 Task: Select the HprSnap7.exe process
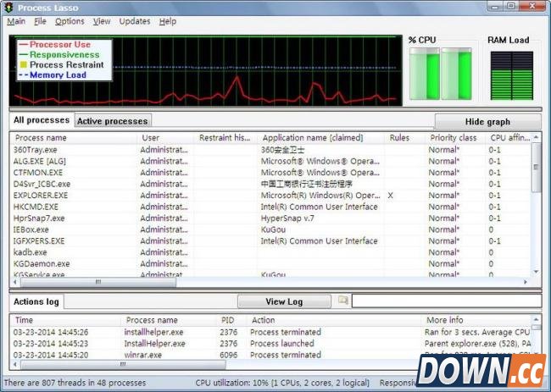pyautogui.click(x=270, y=218)
